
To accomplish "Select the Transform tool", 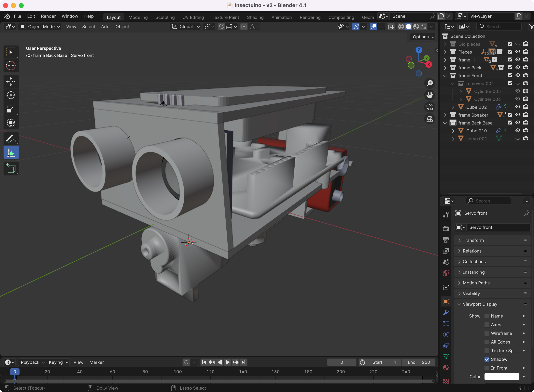I will [11, 123].
